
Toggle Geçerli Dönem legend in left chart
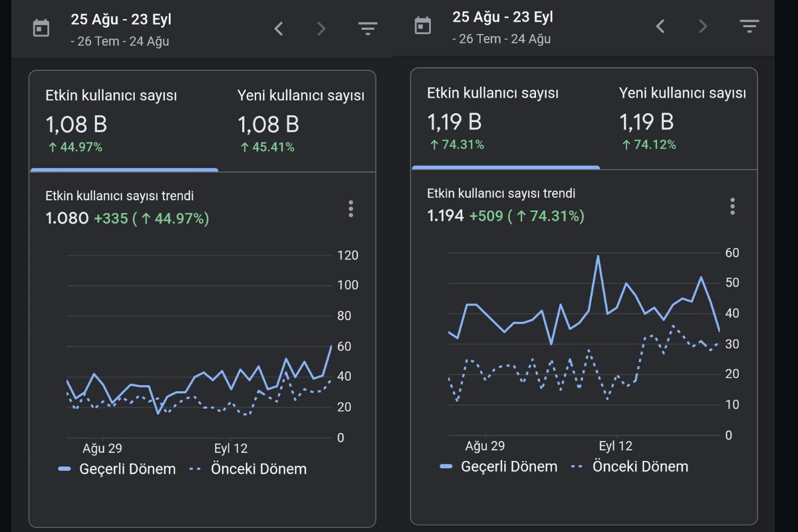coord(117,469)
